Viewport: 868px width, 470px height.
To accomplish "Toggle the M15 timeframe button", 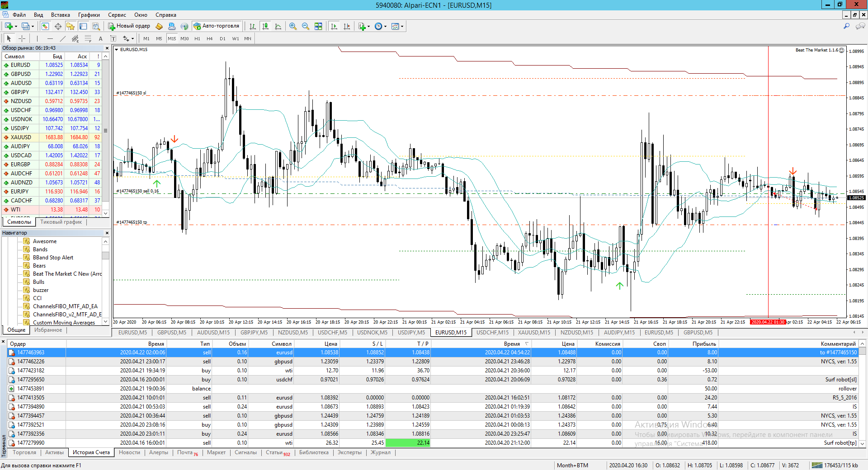I will pyautogui.click(x=172, y=38).
